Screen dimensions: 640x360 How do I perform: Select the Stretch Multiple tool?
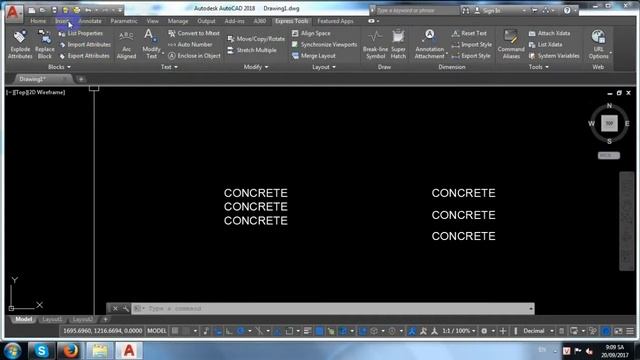coord(252,50)
